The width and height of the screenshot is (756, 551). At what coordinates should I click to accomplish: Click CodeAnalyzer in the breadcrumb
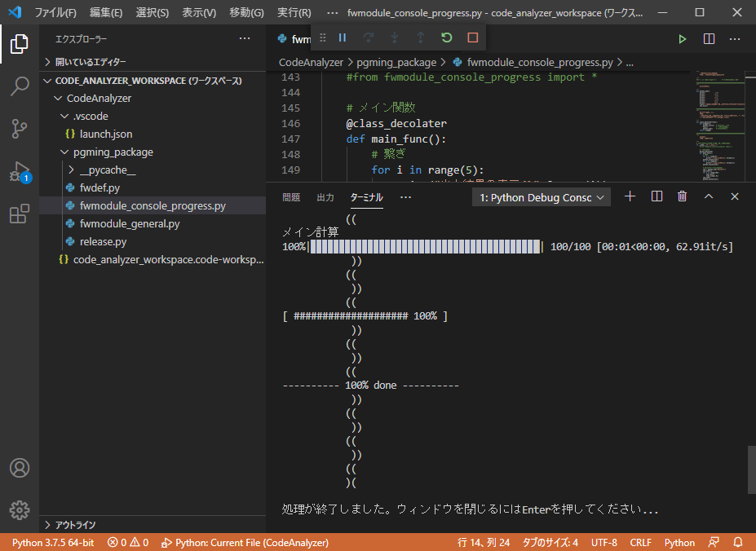pos(311,62)
